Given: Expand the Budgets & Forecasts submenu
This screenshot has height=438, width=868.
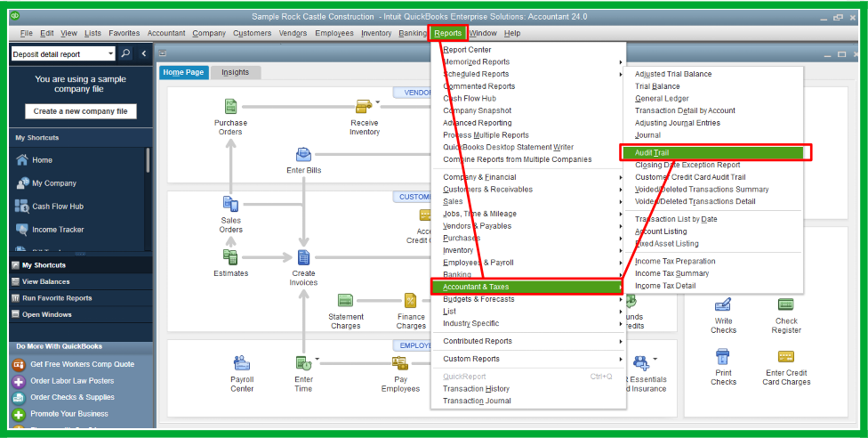Looking at the screenshot, I should (x=528, y=299).
